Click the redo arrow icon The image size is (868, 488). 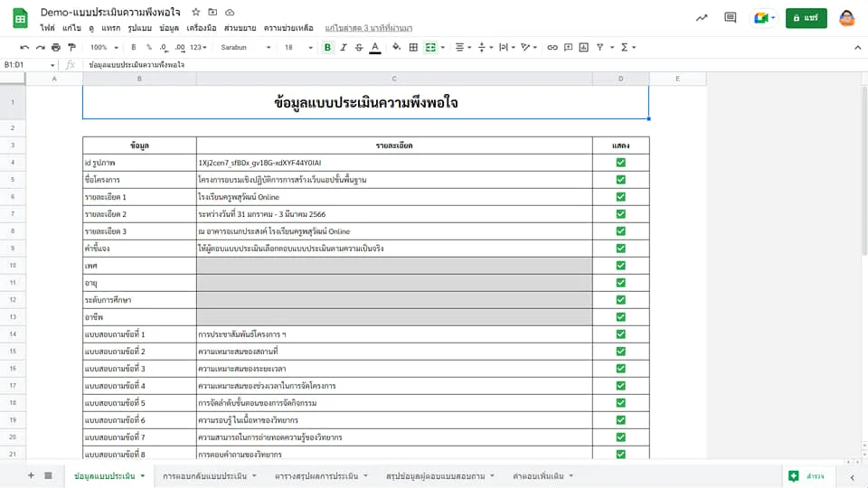coord(40,48)
